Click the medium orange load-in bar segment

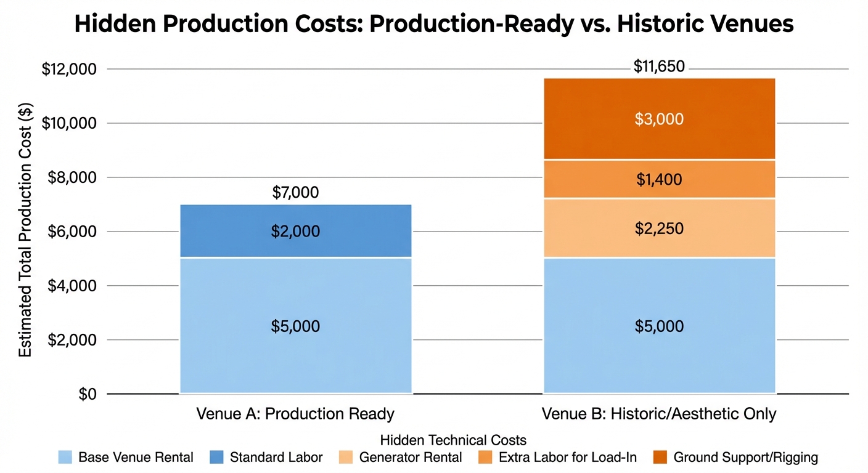point(658,179)
